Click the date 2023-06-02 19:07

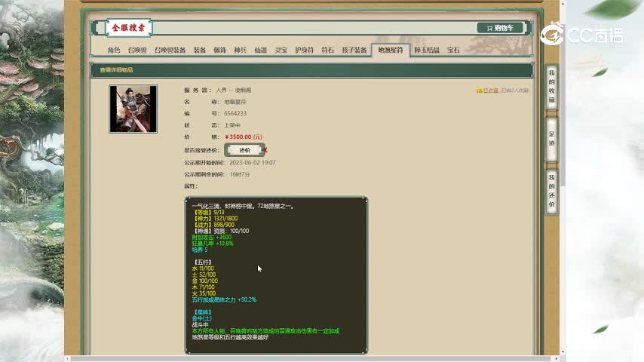coord(253,163)
